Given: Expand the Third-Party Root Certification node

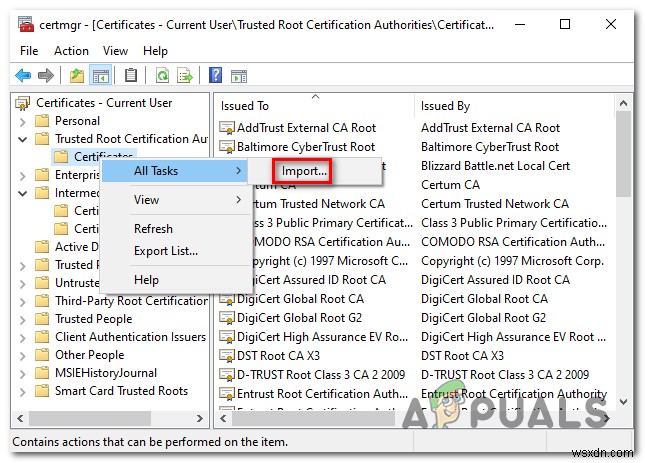Looking at the screenshot, I should (x=23, y=302).
